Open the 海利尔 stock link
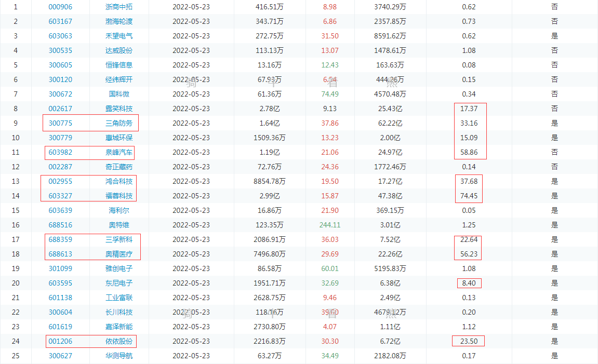598x364 pixels. point(119,210)
